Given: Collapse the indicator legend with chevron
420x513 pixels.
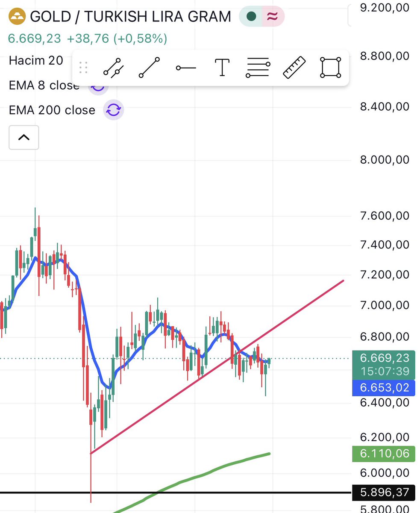Looking at the screenshot, I should tap(24, 137).
